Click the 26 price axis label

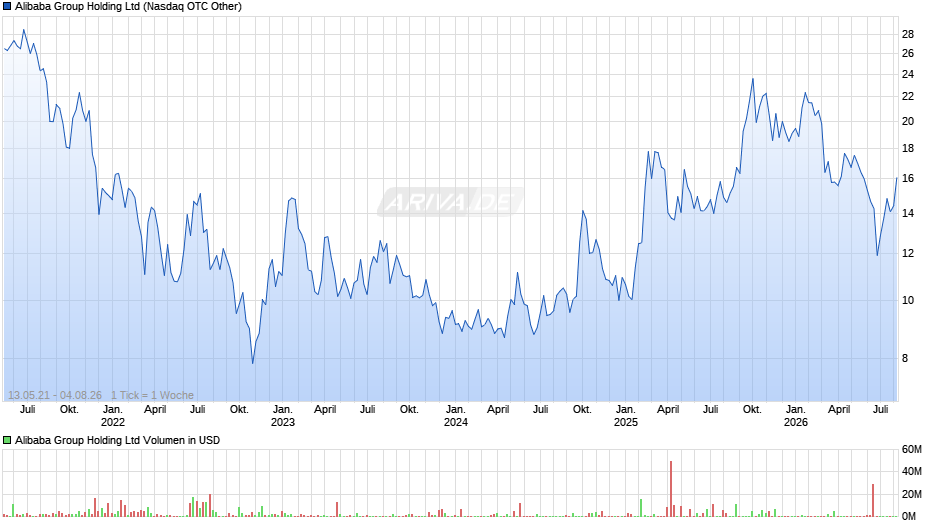pos(908,53)
